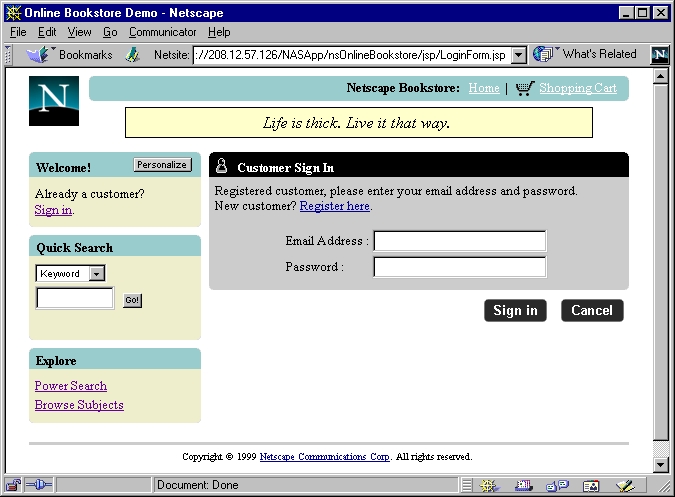Viewport: 675px width, 497px height.
Task: Click the What's Related label
Action: coord(599,54)
